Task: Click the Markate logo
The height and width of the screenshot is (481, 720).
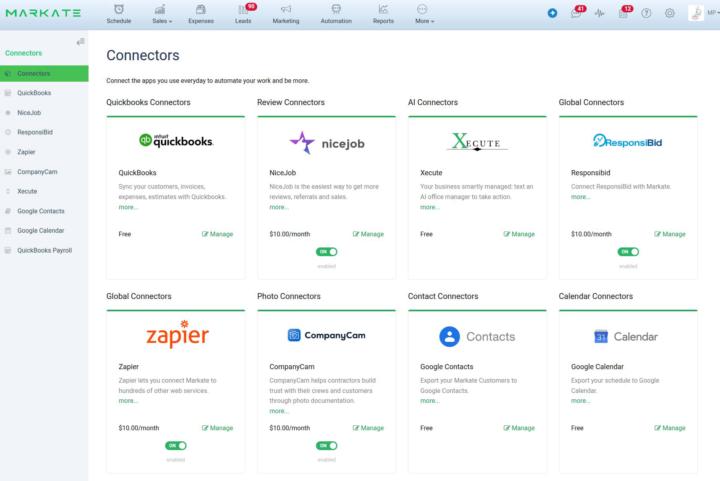Action: 43,13
